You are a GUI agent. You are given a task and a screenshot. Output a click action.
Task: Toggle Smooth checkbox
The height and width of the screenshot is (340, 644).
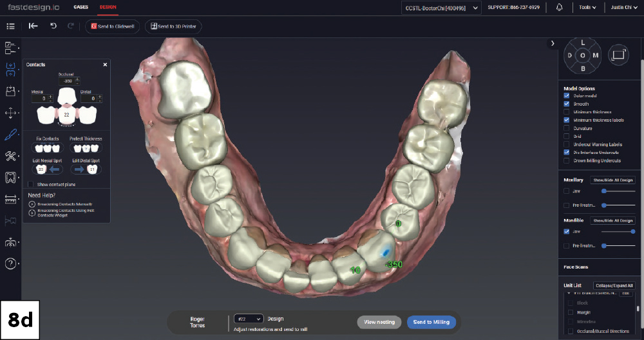pos(566,104)
